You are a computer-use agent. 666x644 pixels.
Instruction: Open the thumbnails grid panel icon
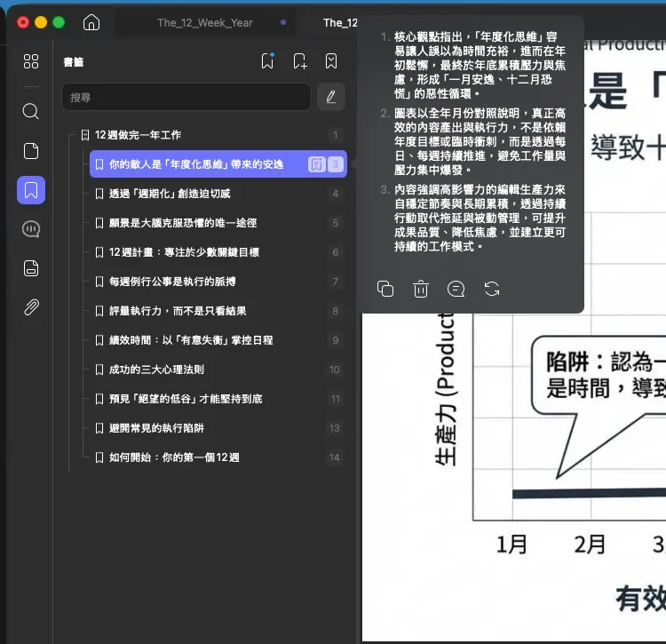(x=30, y=61)
